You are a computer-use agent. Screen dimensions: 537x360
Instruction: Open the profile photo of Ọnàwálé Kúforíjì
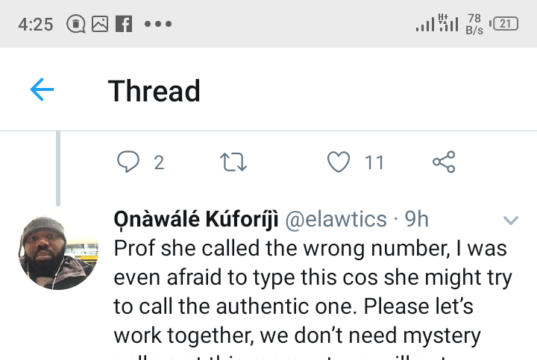point(58,253)
